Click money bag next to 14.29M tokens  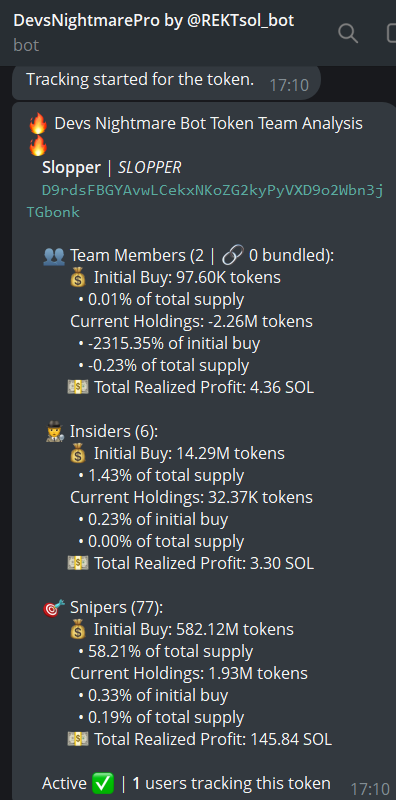(78, 454)
